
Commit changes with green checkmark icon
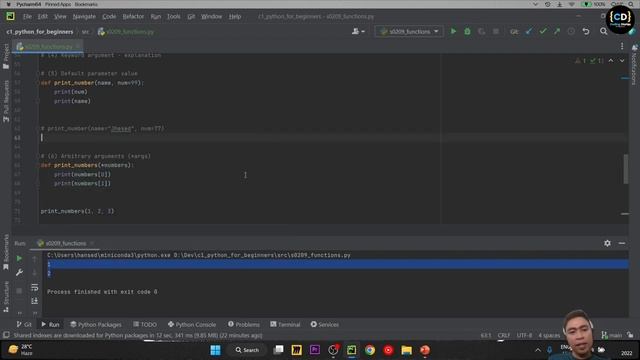point(543,31)
